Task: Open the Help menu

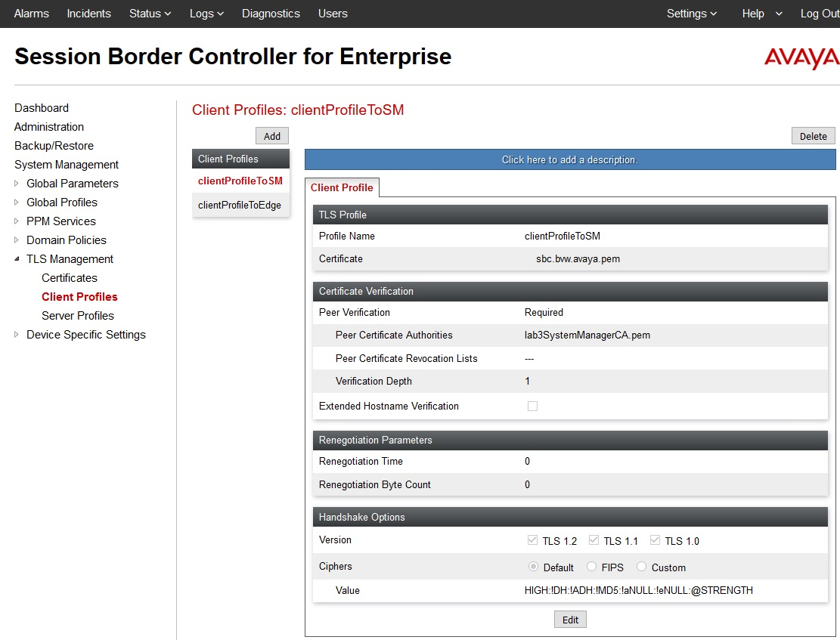Action: pos(753,14)
